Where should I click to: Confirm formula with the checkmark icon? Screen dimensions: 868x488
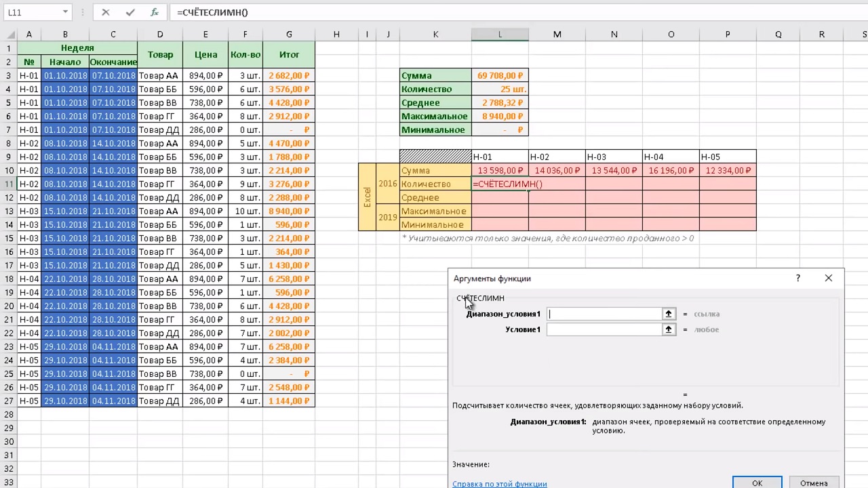[130, 12]
